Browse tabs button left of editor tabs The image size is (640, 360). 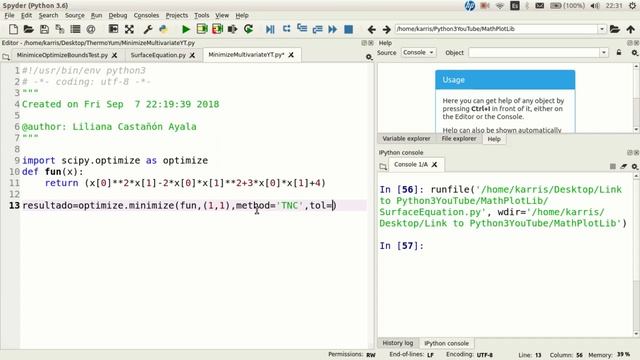click(6, 56)
